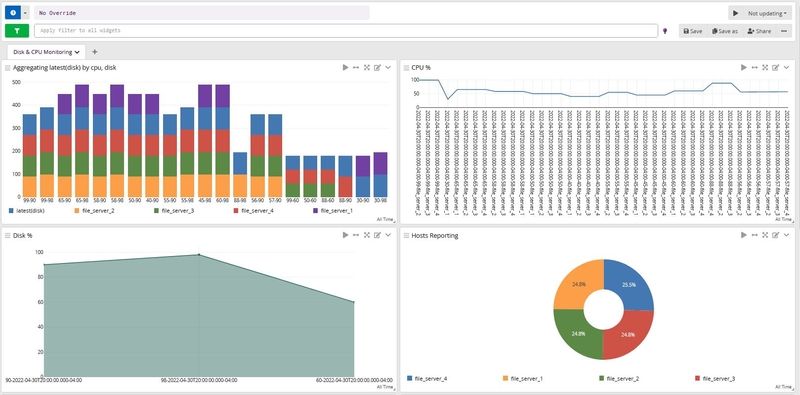
Task: Open the Disk & CPU Monitoring tab menu
Action: tap(77, 52)
